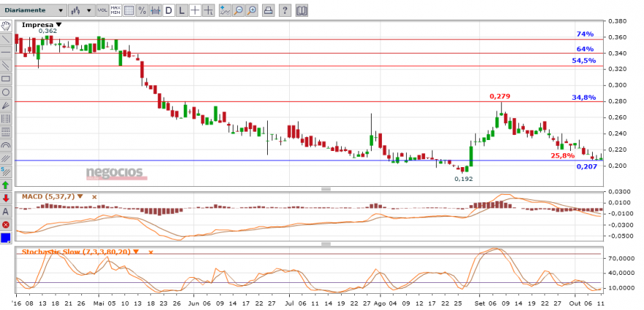The height and width of the screenshot is (310, 644).
Task: Open MACD (5,37,7) settings menu
Action: tap(81, 196)
